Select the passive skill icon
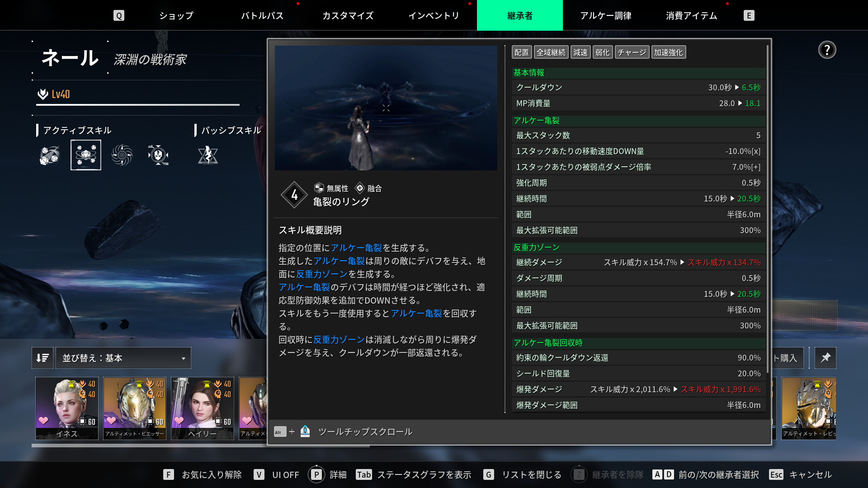Image resolution: width=868 pixels, height=488 pixels. [x=208, y=155]
